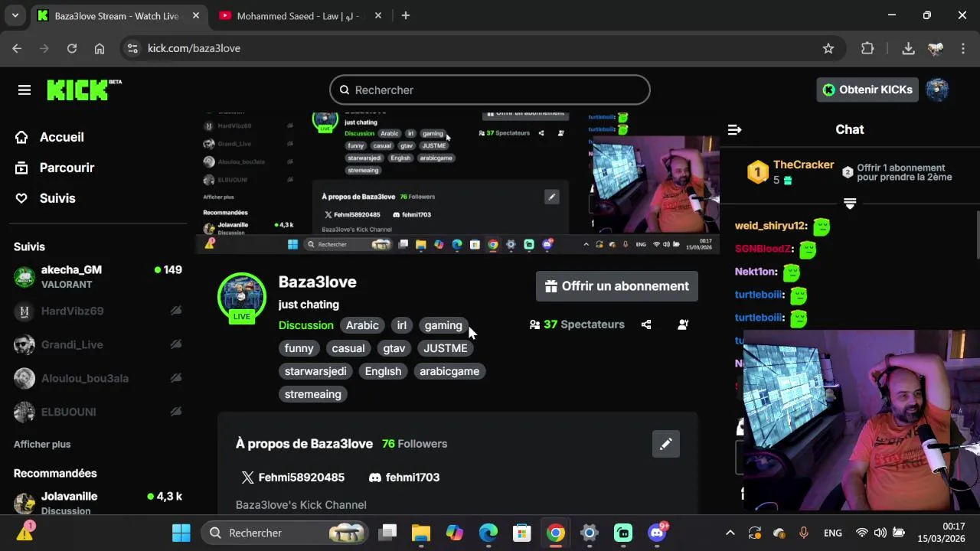
Task: Select the gaming tag
Action: 443,325
